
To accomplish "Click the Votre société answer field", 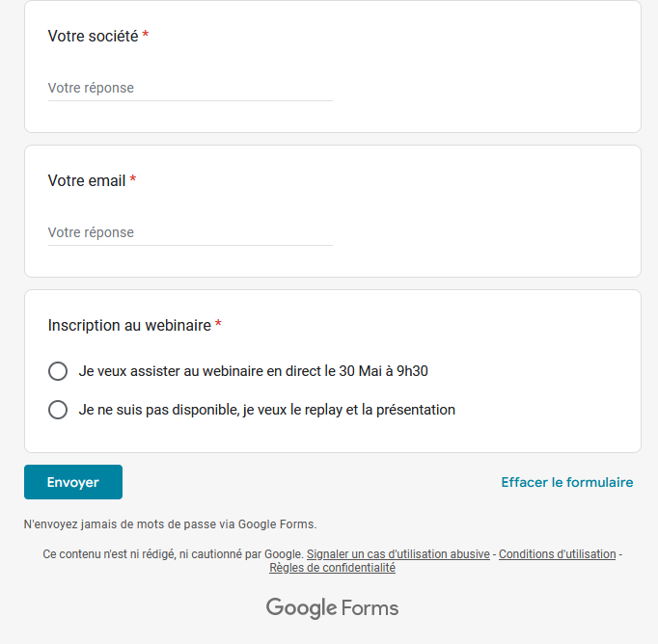I will [190, 88].
